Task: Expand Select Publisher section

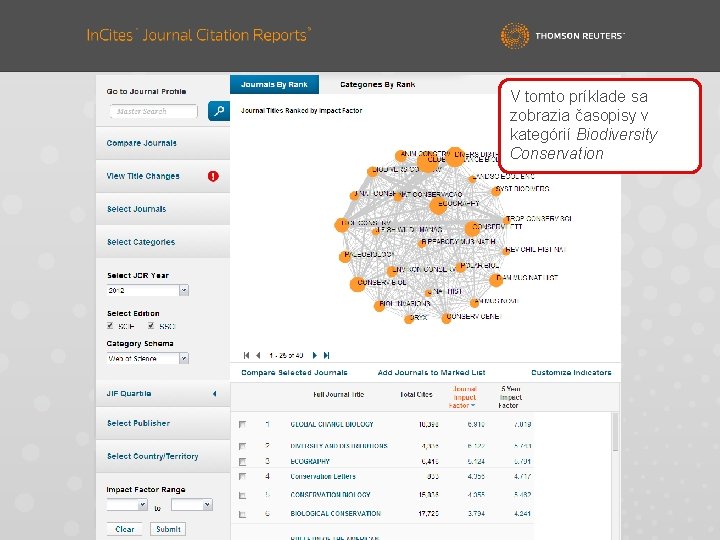Action: [x=163, y=423]
